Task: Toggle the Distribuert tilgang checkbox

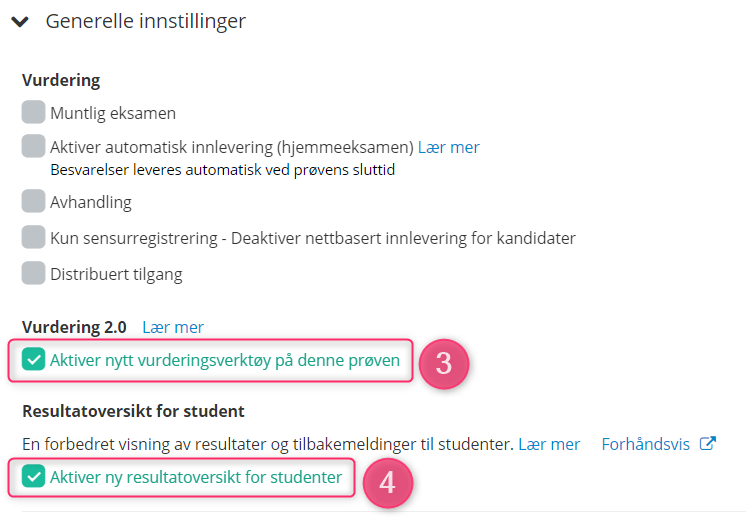Action: [x=33, y=273]
